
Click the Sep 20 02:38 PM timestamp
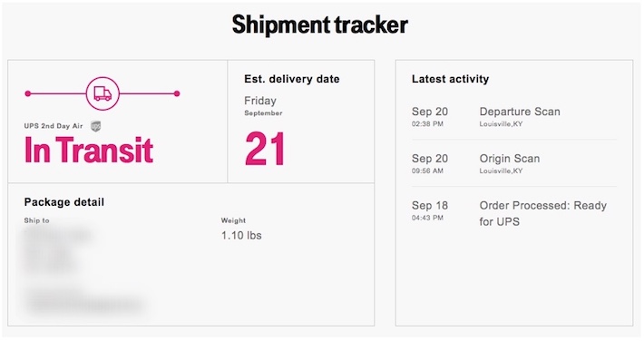[x=430, y=116]
